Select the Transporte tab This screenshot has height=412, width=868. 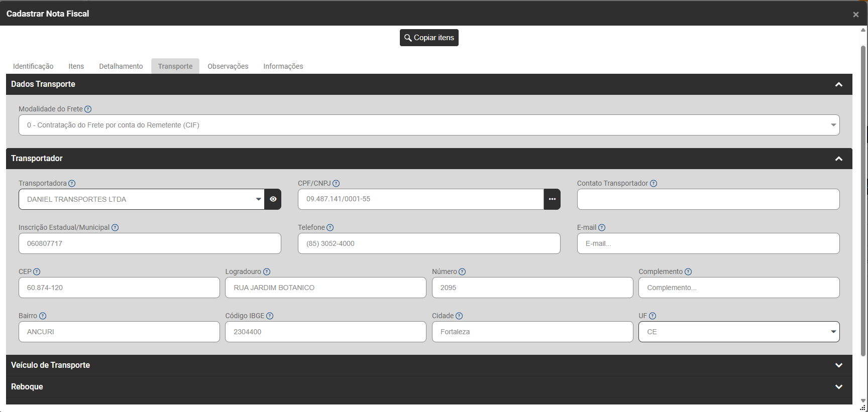pos(175,66)
